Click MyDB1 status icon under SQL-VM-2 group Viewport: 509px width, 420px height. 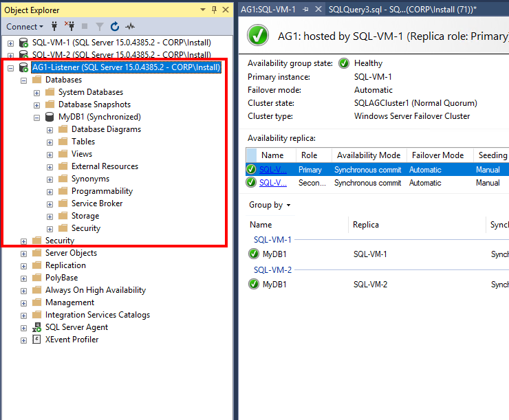click(254, 284)
